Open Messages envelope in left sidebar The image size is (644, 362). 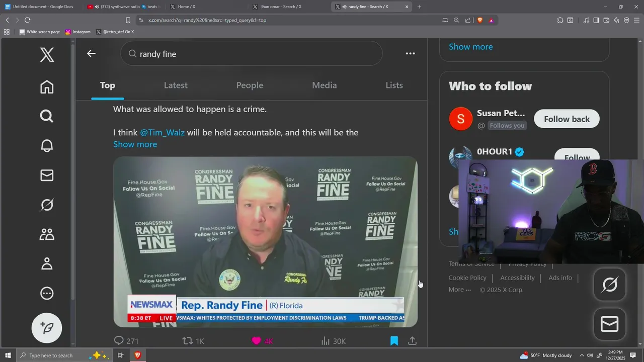click(x=47, y=175)
